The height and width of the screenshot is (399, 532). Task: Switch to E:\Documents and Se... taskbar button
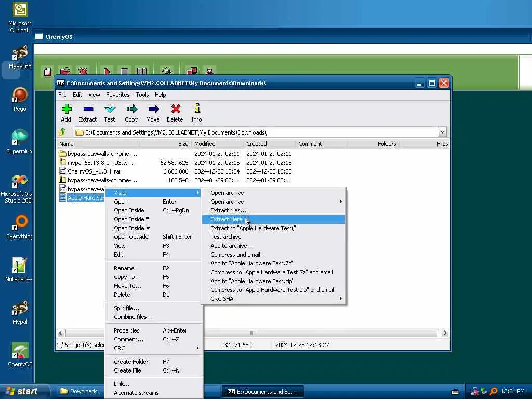point(262,392)
